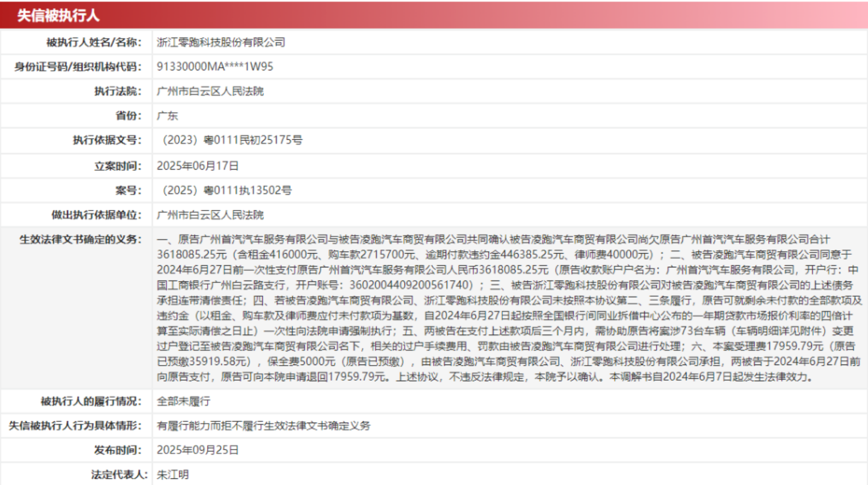Click the 失信被执行人 header title
868x485 pixels.
click(x=58, y=15)
